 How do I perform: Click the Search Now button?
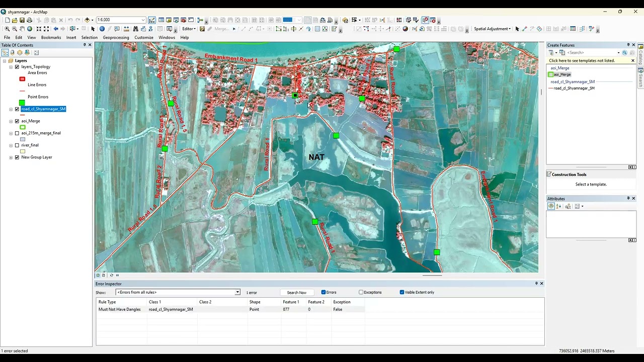[x=297, y=292]
